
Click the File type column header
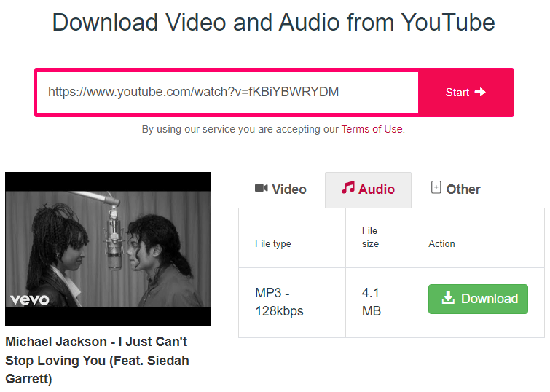(x=273, y=243)
